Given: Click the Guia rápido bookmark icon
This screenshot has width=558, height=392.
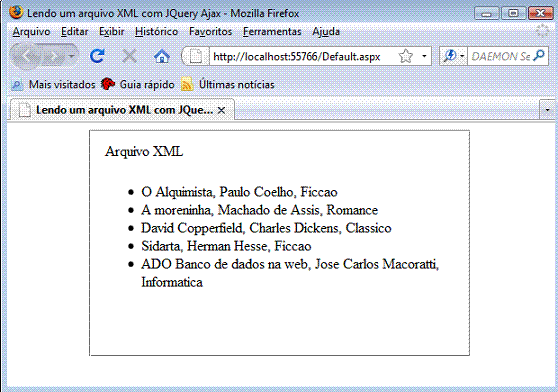Looking at the screenshot, I should point(108,84).
